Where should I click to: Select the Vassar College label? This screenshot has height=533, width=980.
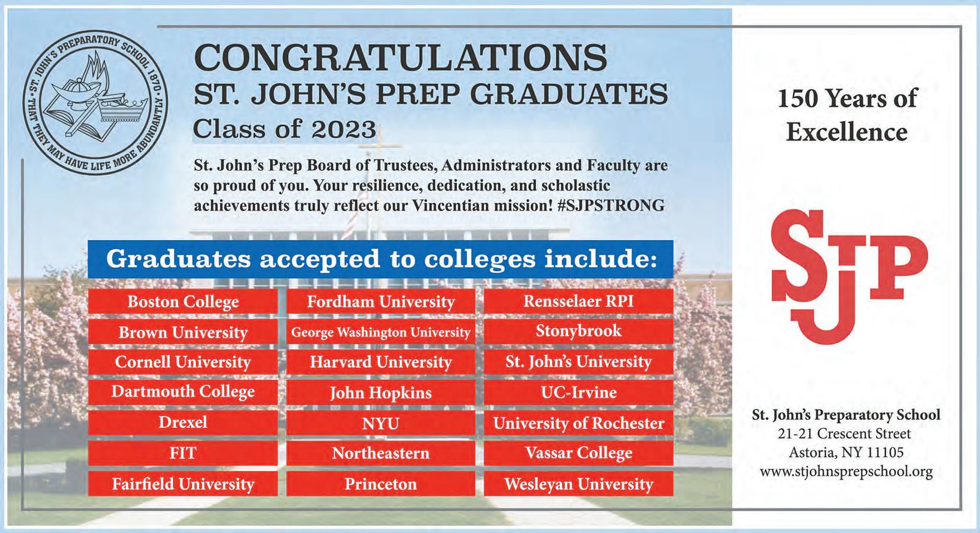[578, 453]
